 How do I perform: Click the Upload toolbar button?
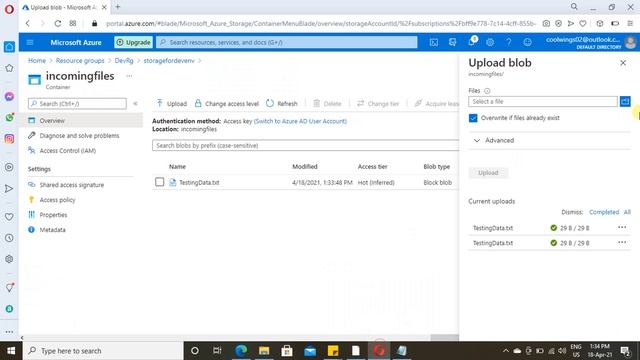[171, 104]
